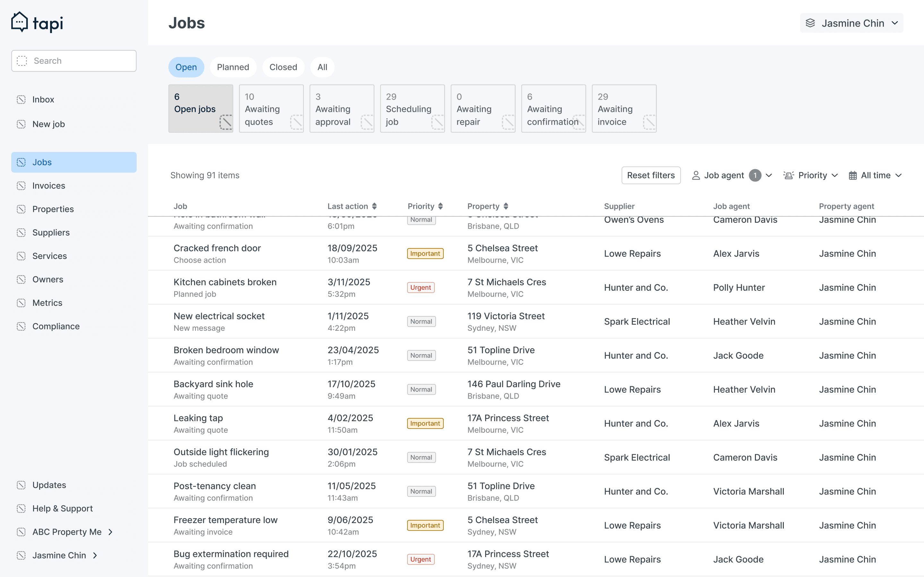The width and height of the screenshot is (924, 577).
Task: Click the Reset filters button
Action: 651,175
